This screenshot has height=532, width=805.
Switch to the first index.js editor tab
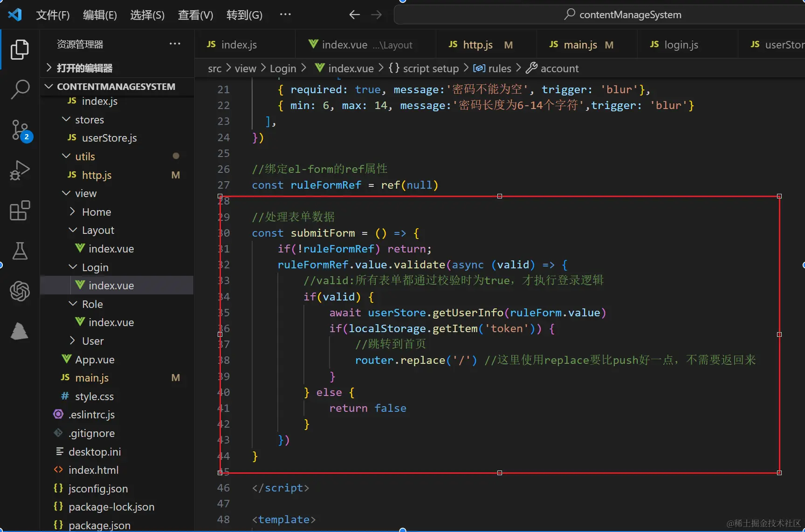tap(245, 45)
